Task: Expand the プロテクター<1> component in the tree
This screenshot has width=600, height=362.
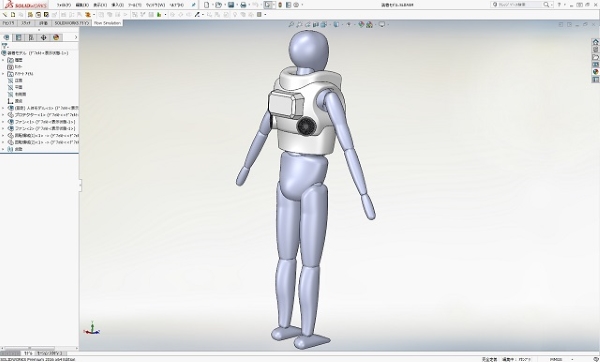Action: 3,115
